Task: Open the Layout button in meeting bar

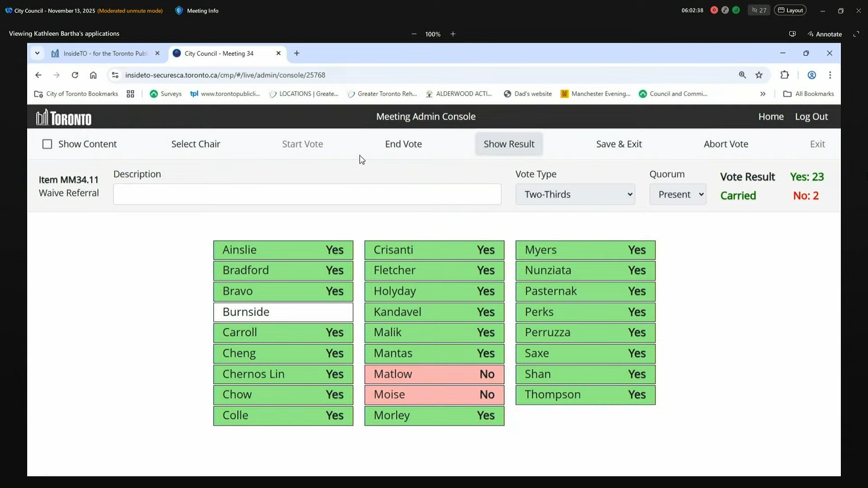Action: tap(790, 10)
